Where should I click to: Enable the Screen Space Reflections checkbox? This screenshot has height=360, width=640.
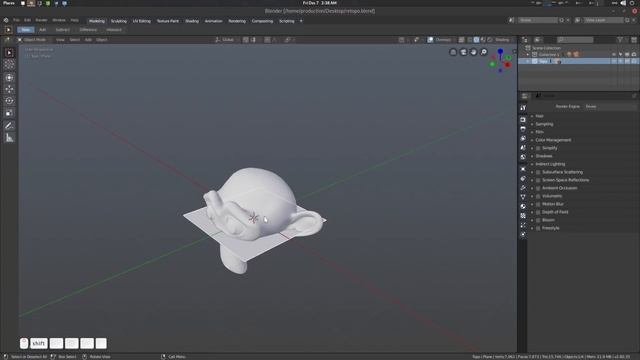coord(538,180)
